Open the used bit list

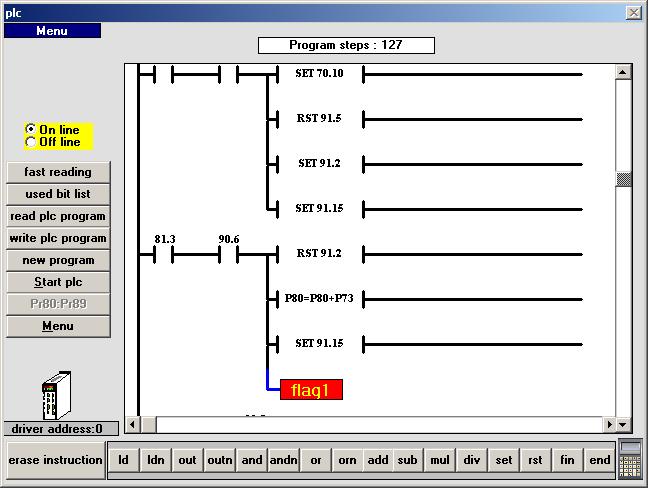coord(58,194)
